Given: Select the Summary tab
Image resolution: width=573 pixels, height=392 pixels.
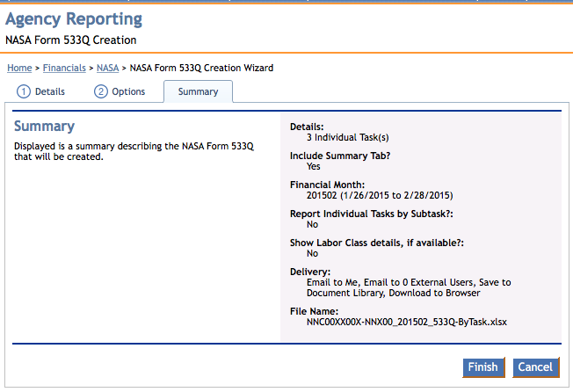Looking at the screenshot, I should tap(198, 91).
